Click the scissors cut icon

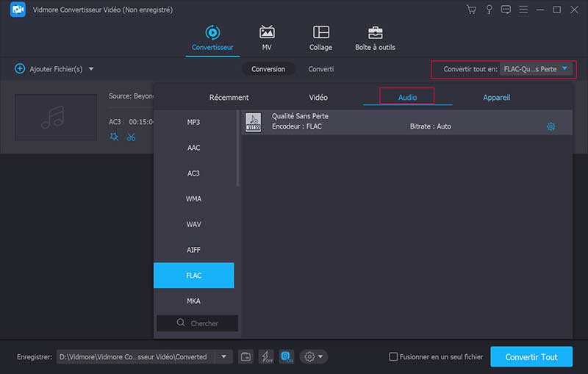coord(131,137)
